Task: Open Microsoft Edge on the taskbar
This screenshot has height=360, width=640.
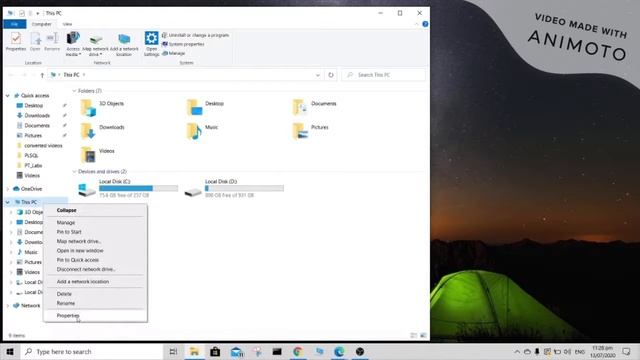Action: (339, 351)
